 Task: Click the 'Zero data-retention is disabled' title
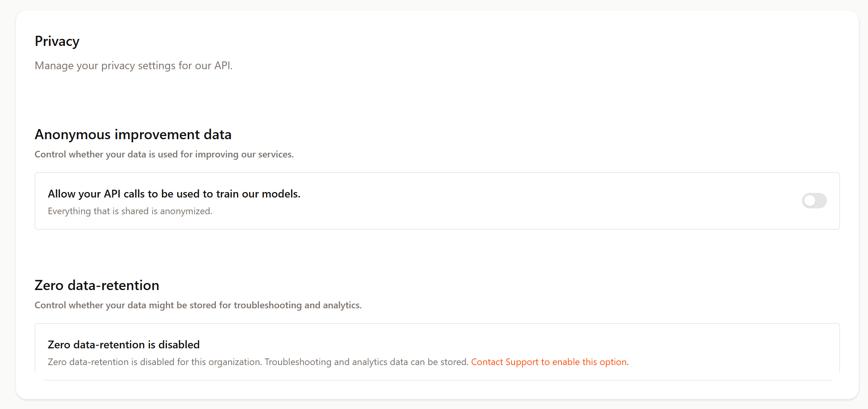click(124, 345)
